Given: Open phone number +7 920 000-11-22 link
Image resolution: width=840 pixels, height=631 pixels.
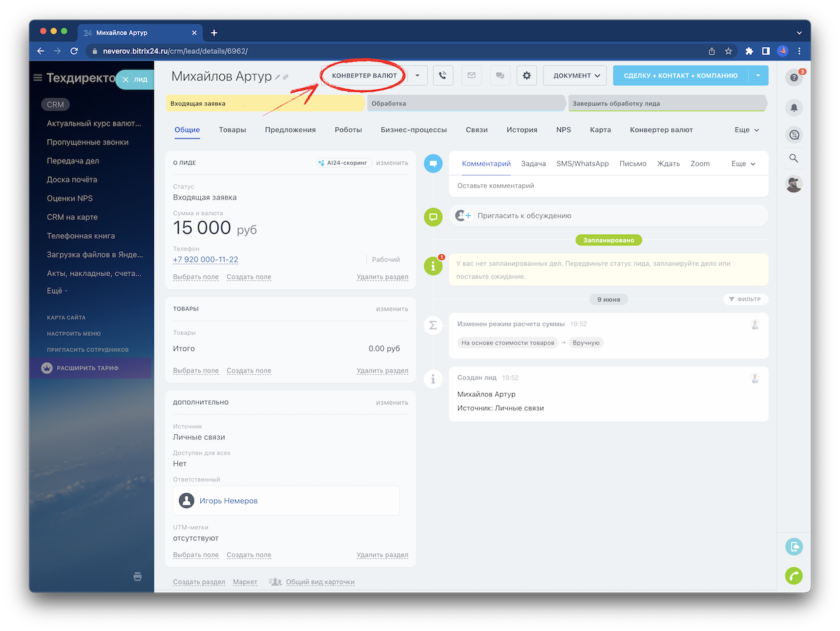Looking at the screenshot, I should pos(205,260).
